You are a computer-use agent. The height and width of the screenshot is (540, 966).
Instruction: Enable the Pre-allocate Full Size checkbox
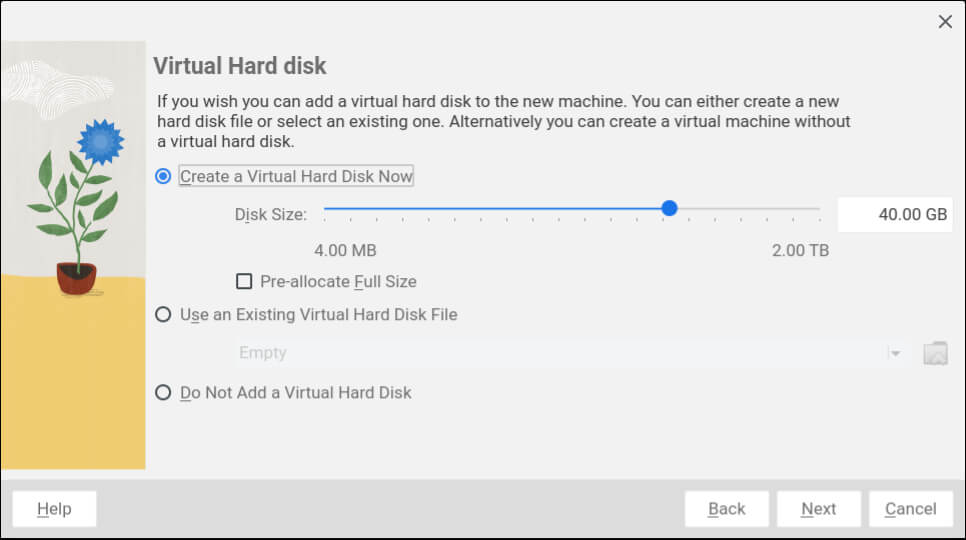click(x=244, y=282)
